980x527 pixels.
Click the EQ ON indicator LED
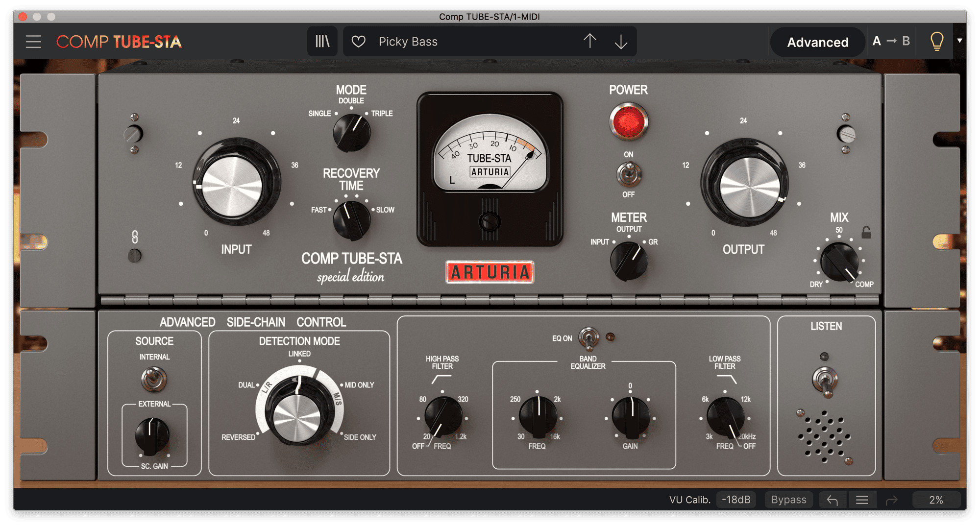tap(610, 337)
